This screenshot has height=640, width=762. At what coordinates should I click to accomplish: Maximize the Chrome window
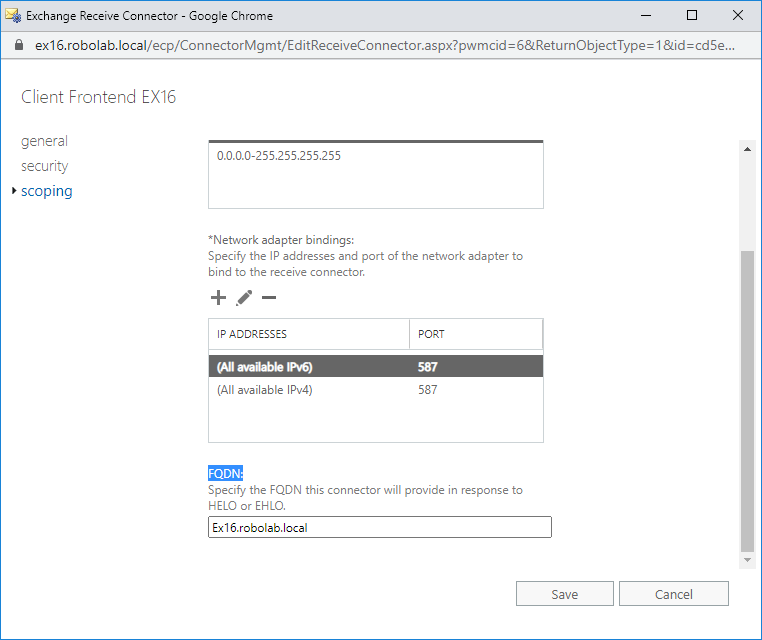[x=692, y=16]
